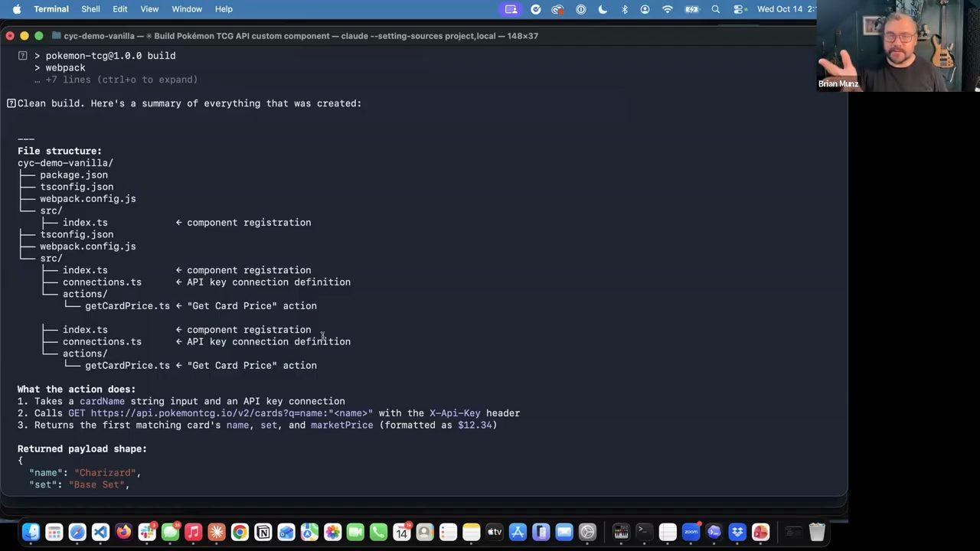Image resolution: width=980 pixels, height=551 pixels.
Task: Open Safari from the Dock
Action: (77, 532)
